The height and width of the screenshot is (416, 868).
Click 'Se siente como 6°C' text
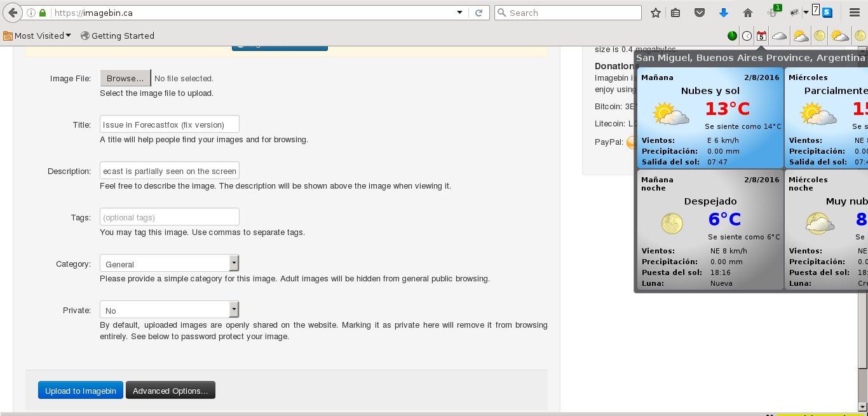coord(744,237)
